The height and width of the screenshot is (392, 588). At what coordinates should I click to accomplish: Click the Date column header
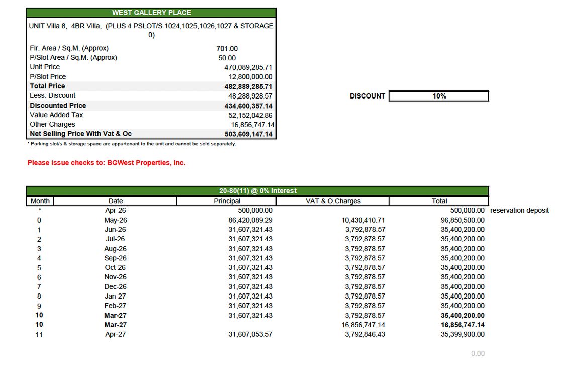[116, 201]
